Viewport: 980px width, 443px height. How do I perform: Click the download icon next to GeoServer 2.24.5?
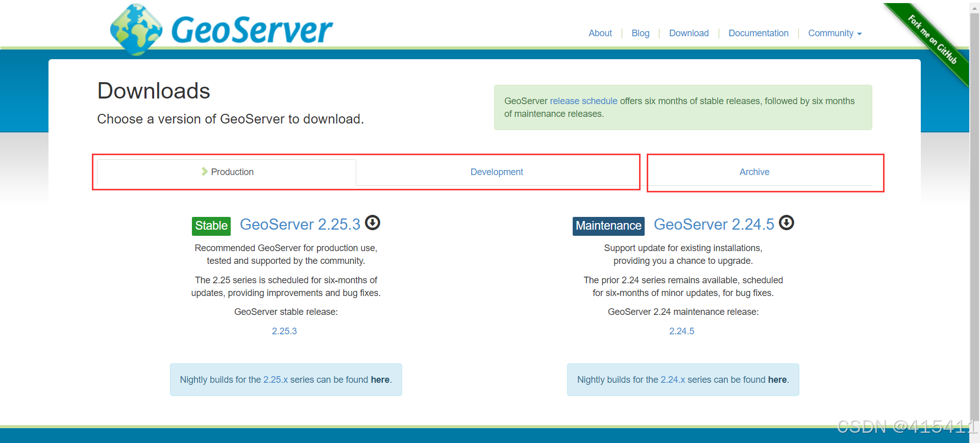[x=787, y=223]
